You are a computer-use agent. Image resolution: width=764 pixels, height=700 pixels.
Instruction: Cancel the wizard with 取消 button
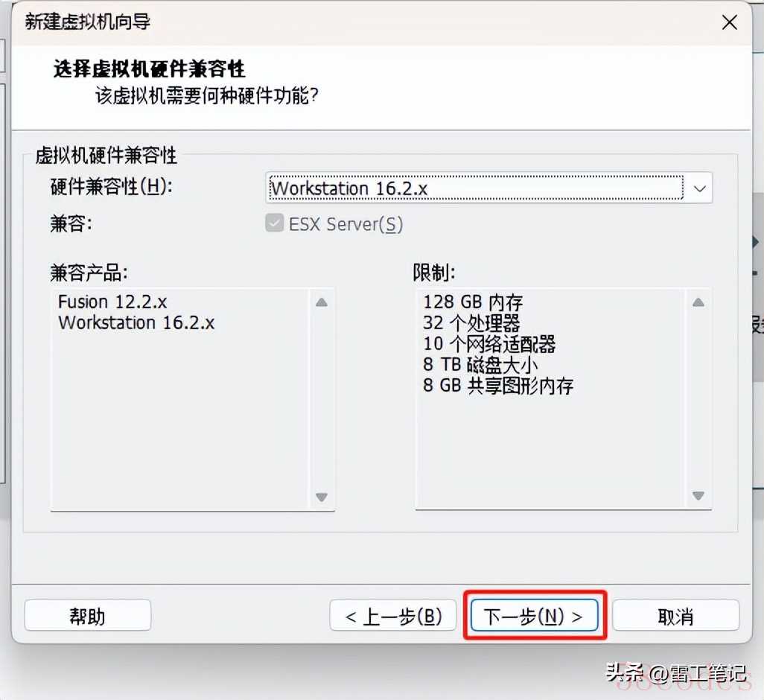tap(675, 616)
